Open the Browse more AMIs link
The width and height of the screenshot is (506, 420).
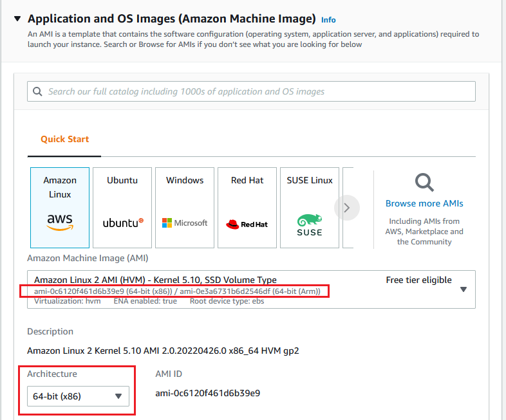(x=424, y=203)
